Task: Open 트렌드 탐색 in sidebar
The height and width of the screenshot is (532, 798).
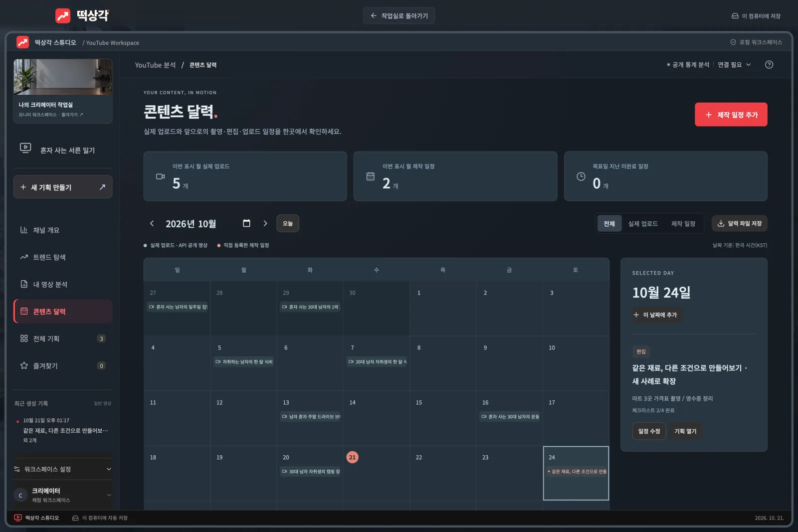Action: coord(63,257)
